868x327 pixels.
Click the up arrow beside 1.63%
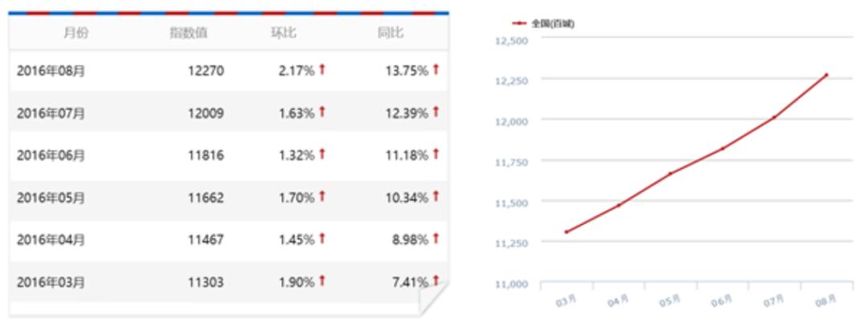(x=322, y=112)
